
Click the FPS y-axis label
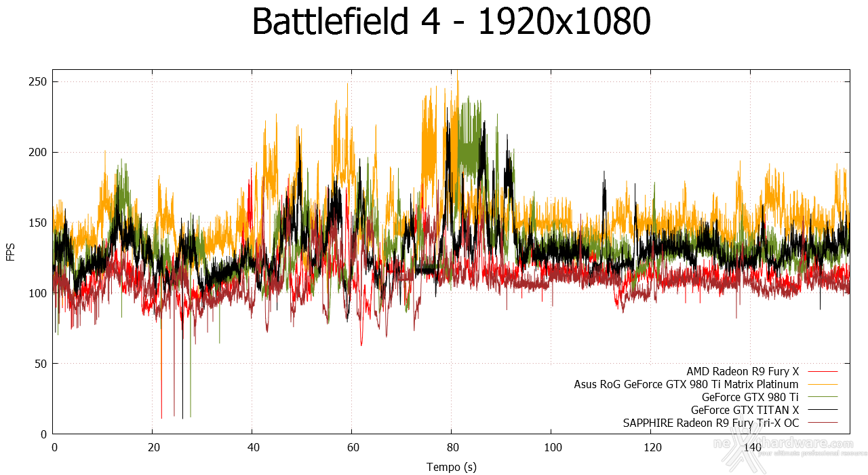10,252
